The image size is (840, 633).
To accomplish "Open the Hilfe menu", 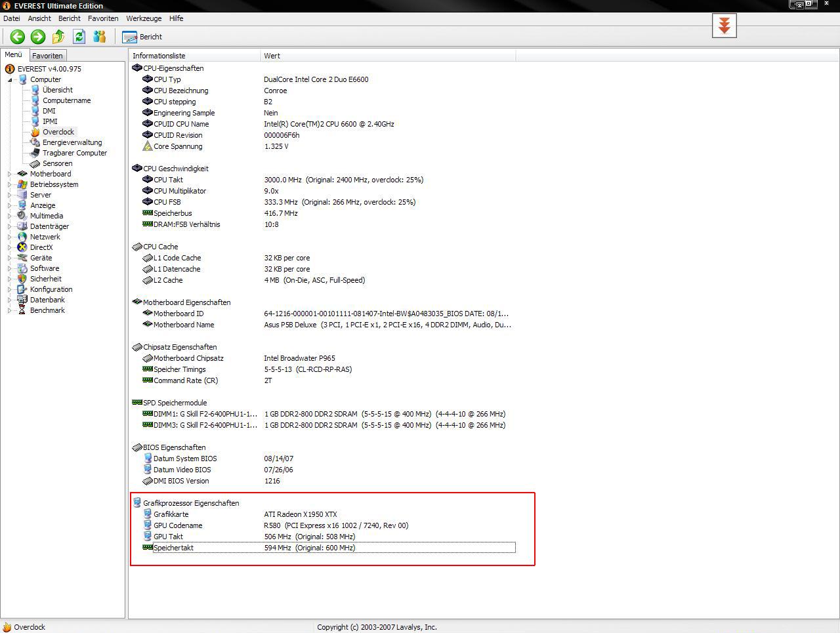I will 176,18.
